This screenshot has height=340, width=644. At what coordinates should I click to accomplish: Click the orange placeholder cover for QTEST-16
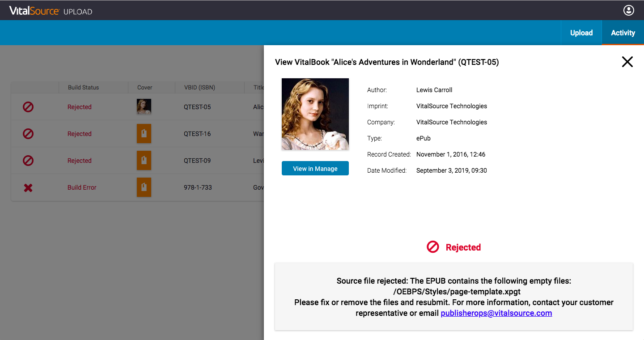pos(144,133)
